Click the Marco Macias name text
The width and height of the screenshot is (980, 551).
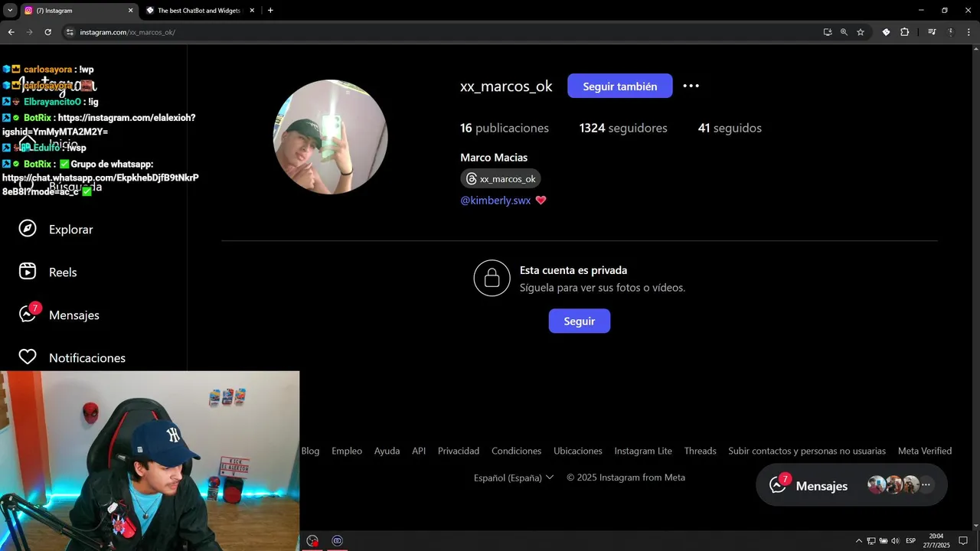click(494, 158)
